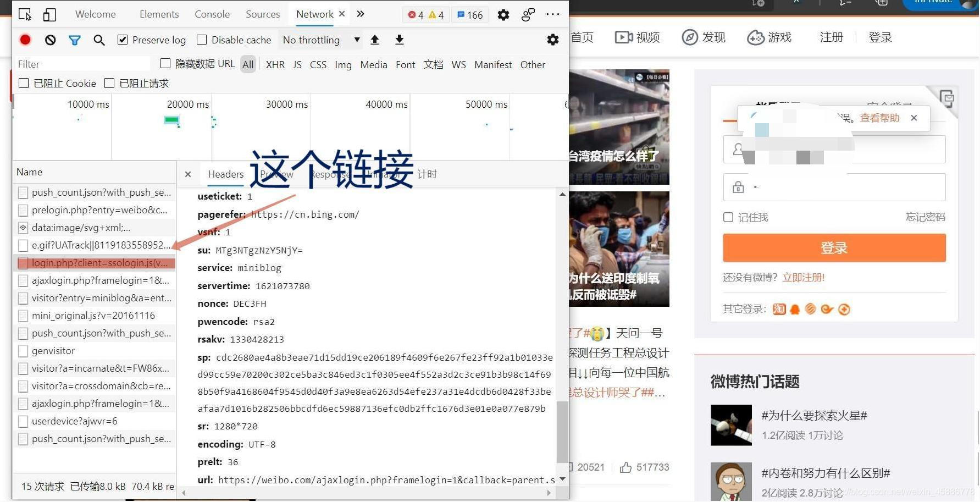Toggle Preserve log checkbox
This screenshot has width=980, height=502.
click(x=123, y=40)
